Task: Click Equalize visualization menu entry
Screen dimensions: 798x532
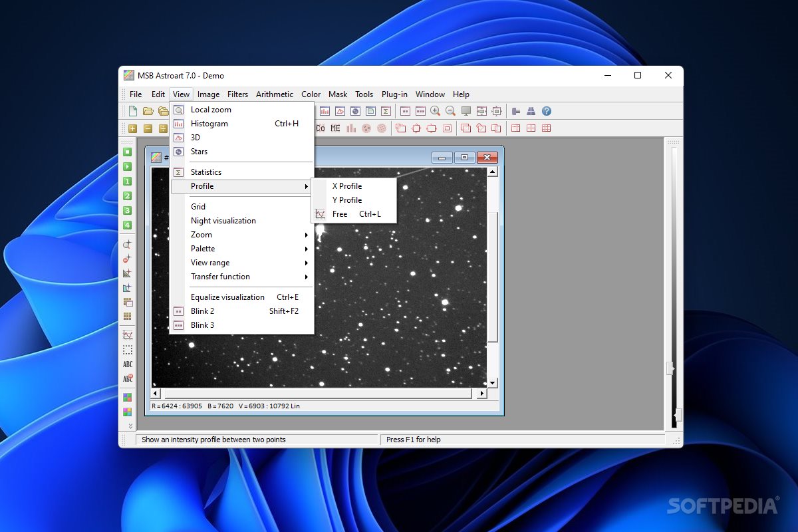Action: click(x=241, y=297)
